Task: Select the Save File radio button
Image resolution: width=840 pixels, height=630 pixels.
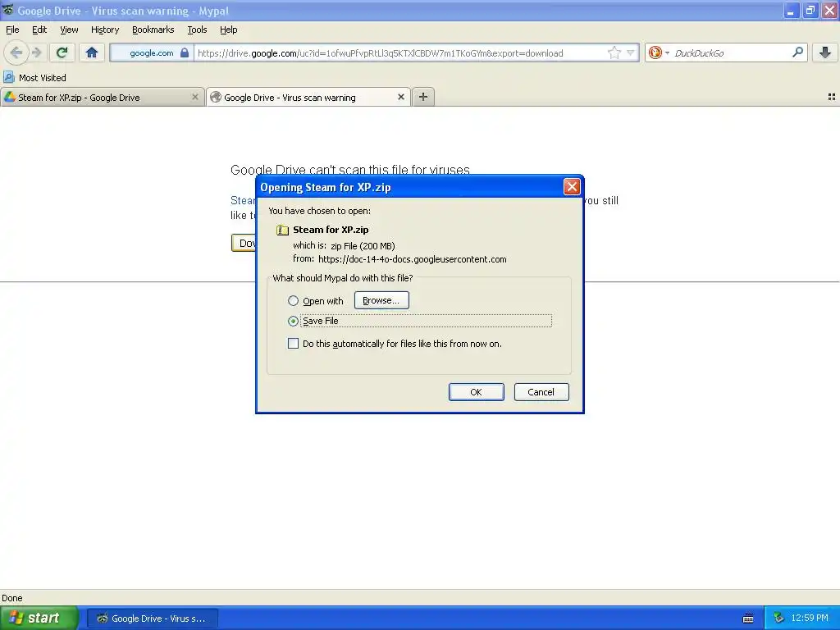Action: click(293, 321)
